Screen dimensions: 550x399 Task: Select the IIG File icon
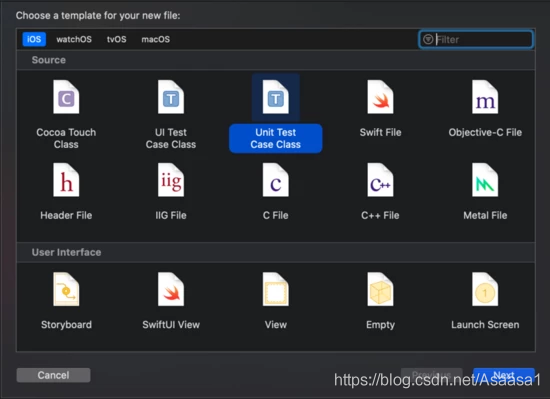[171, 180]
